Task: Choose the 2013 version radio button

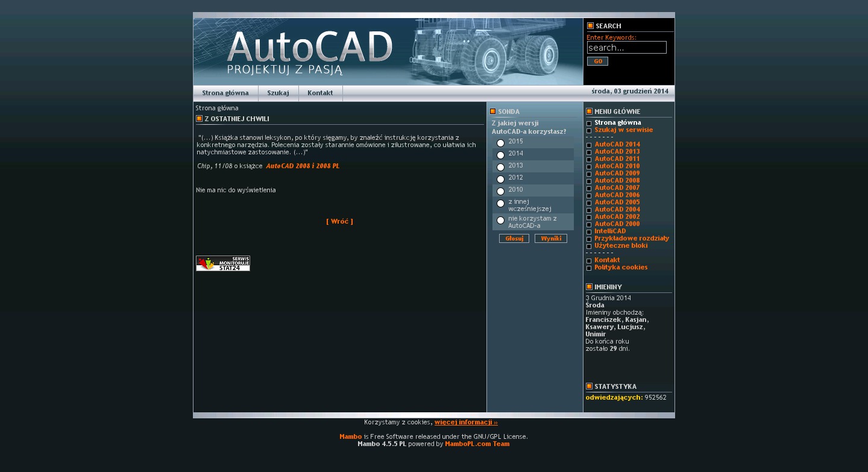Action: click(500, 167)
